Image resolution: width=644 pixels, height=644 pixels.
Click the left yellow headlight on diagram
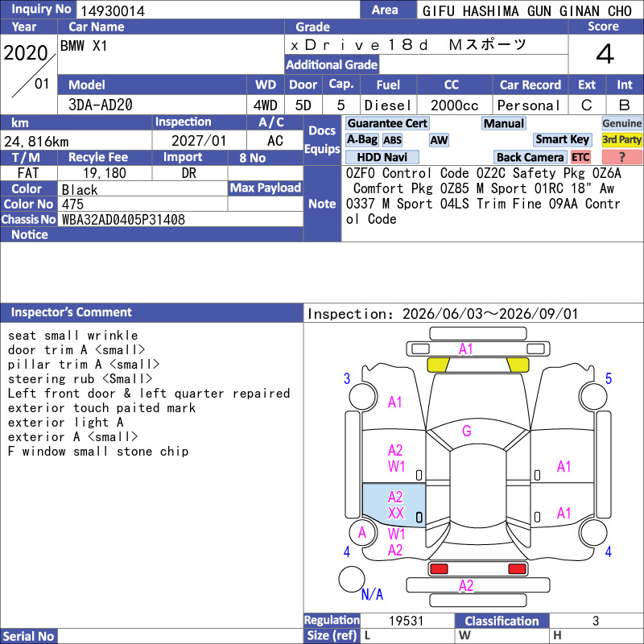coord(438,365)
